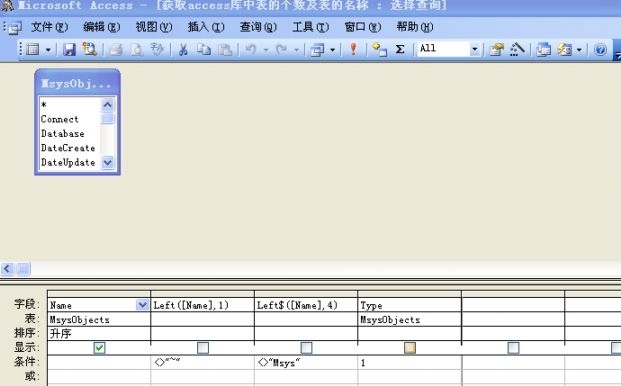
Task: Click the Save toolbar icon
Action: tap(69, 49)
